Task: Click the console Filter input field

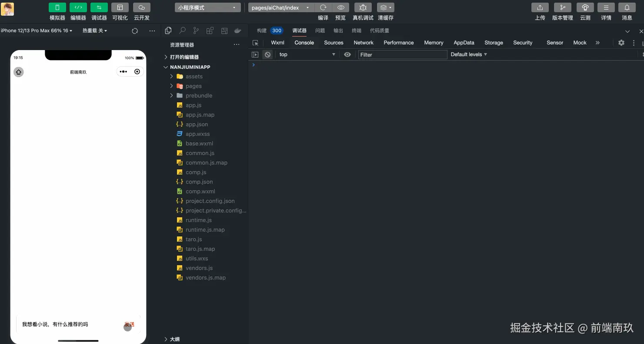Action: pyautogui.click(x=403, y=54)
